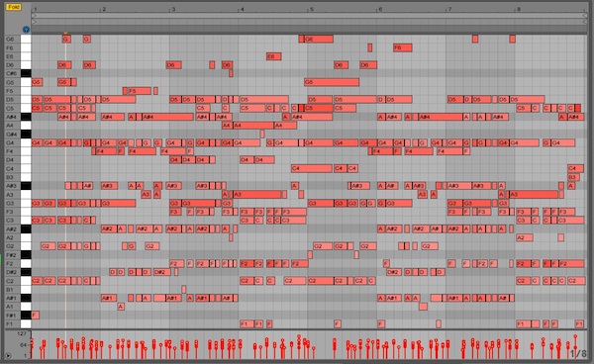This screenshot has height=364, width=594.
Task: Select the A1 note in bar 2
Action: [121, 307]
